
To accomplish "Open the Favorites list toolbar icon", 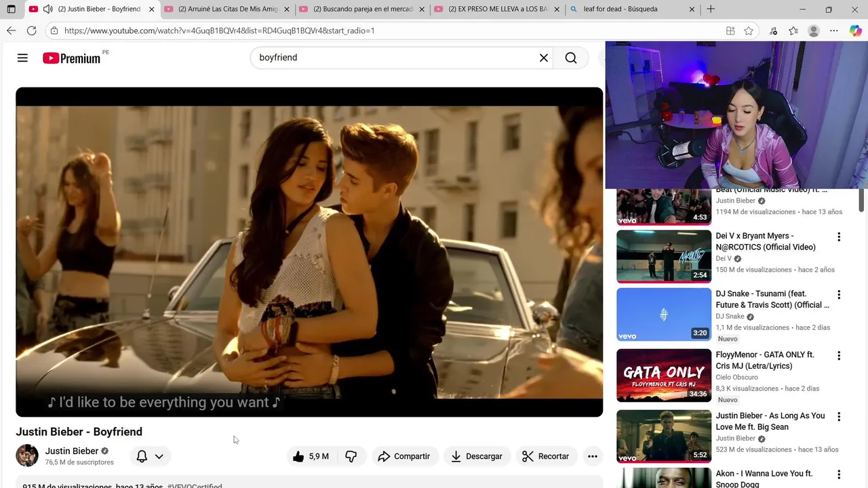I will 793,30.
